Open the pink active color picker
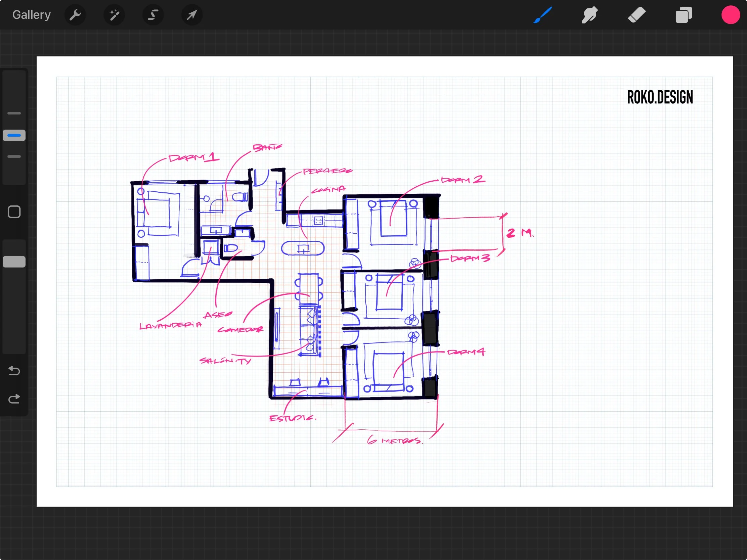Viewport: 747px width, 560px height. click(731, 15)
